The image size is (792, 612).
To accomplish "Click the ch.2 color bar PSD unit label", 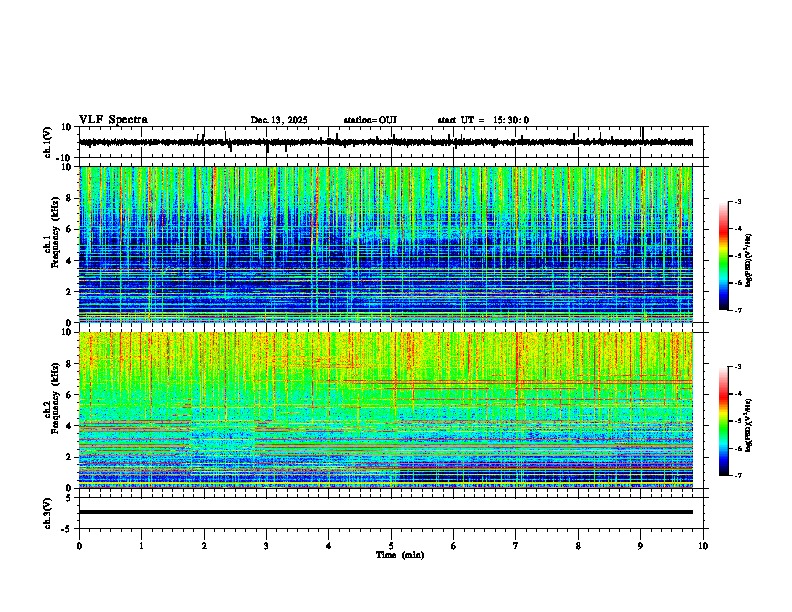I will point(748,426).
